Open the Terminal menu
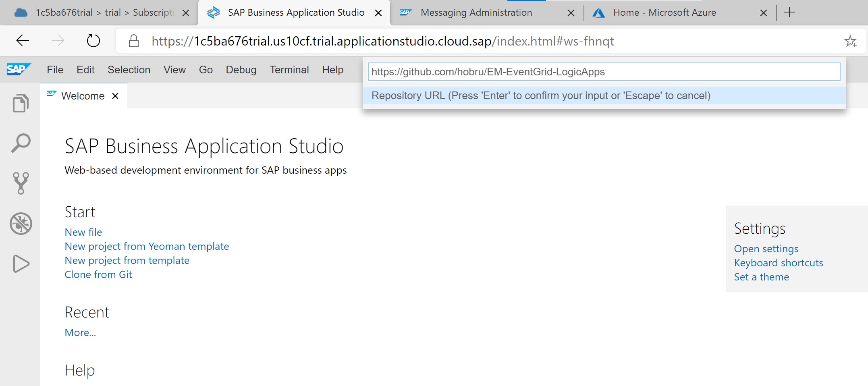Image resolution: width=868 pixels, height=386 pixels. (289, 70)
